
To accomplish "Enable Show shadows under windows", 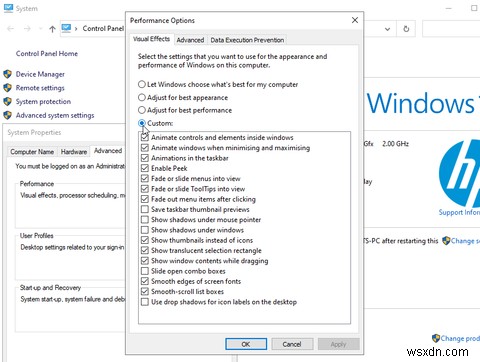I will (145, 230).
